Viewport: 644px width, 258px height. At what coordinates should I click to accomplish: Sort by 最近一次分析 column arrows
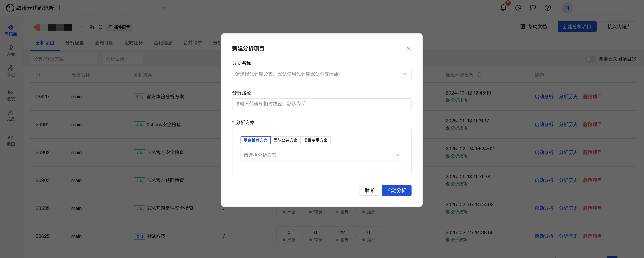[x=479, y=75]
